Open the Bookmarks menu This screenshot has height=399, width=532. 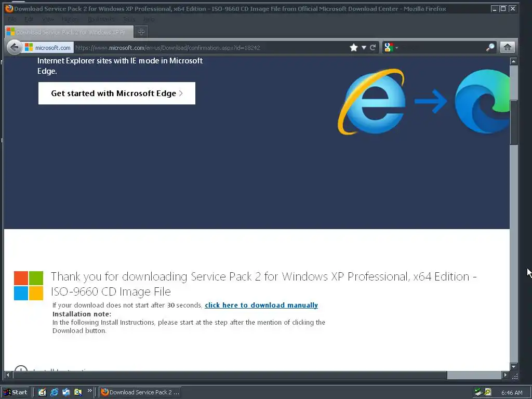101,19
